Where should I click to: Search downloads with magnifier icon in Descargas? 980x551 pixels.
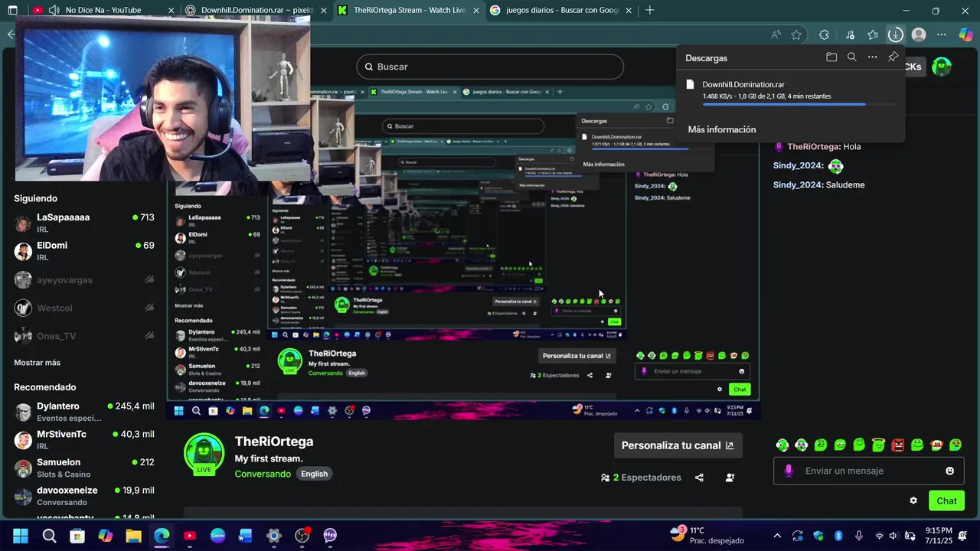(x=851, y=57)
